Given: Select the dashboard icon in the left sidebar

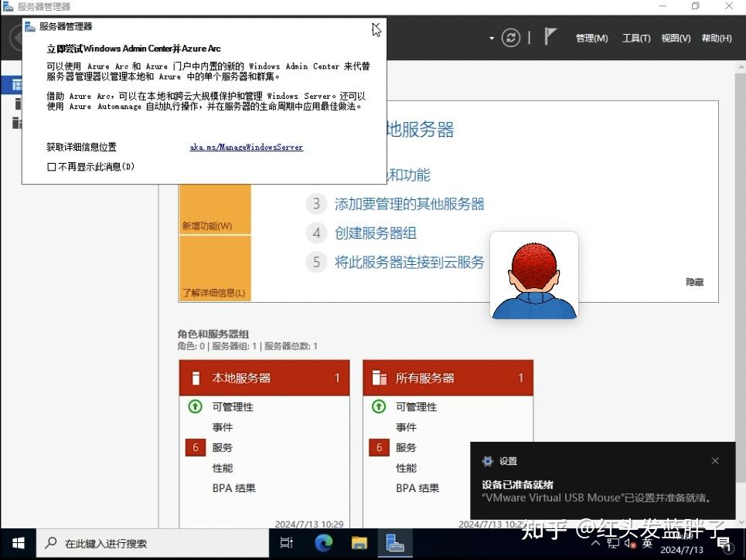Looking at the screenshot, I should 17,85.
